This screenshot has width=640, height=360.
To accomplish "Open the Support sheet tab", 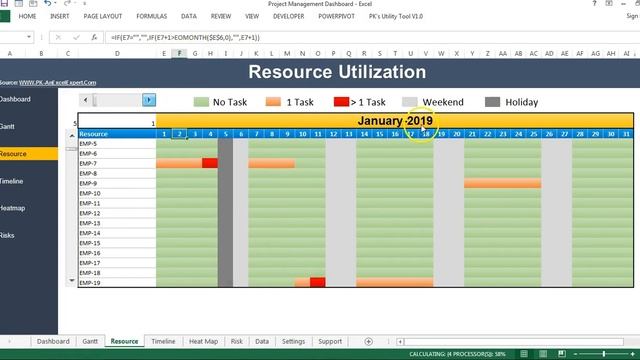I will coord(330,341).
